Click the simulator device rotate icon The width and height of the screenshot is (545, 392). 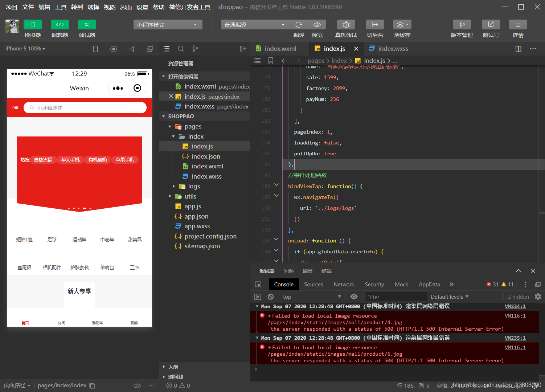pyautogui.click(x=95, y=49)
